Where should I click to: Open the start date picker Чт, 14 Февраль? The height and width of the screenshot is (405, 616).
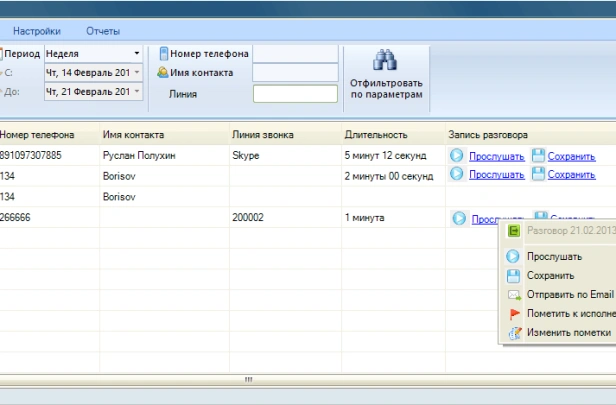click(136, 72)
